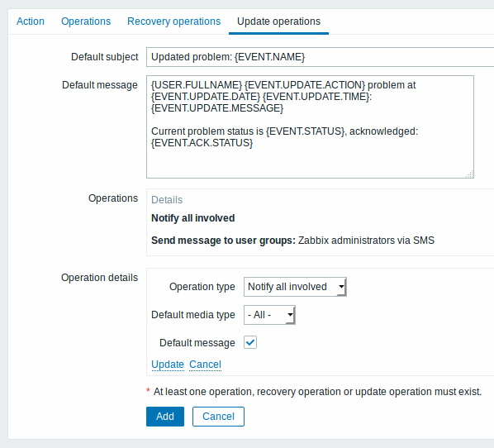Viewport: 494px width, 448px height.
Task: Click the outlined Cancel button
Action: pos(218,417)
